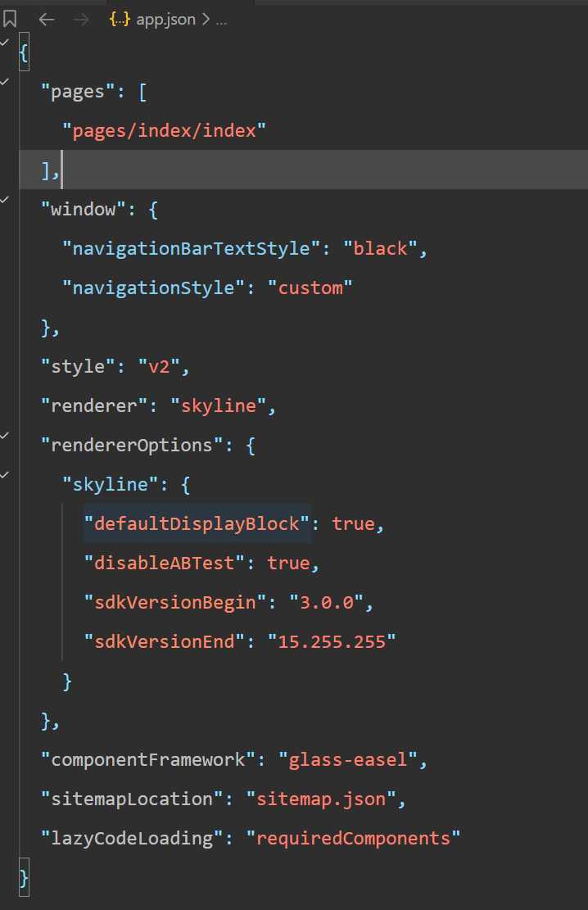Click the "componentFramework" key

click(148, 759)
